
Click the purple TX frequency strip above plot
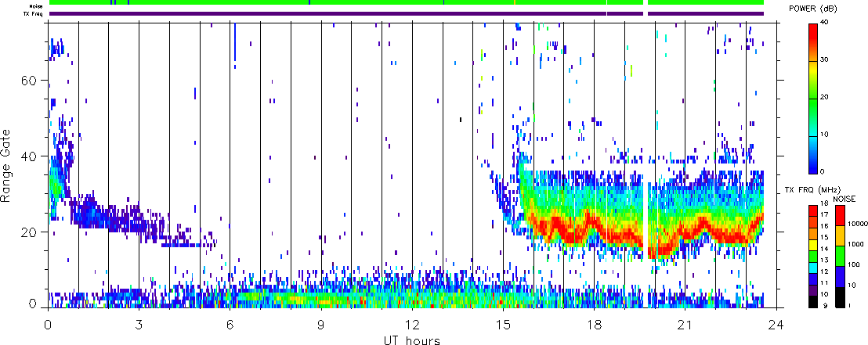(407, 14)
